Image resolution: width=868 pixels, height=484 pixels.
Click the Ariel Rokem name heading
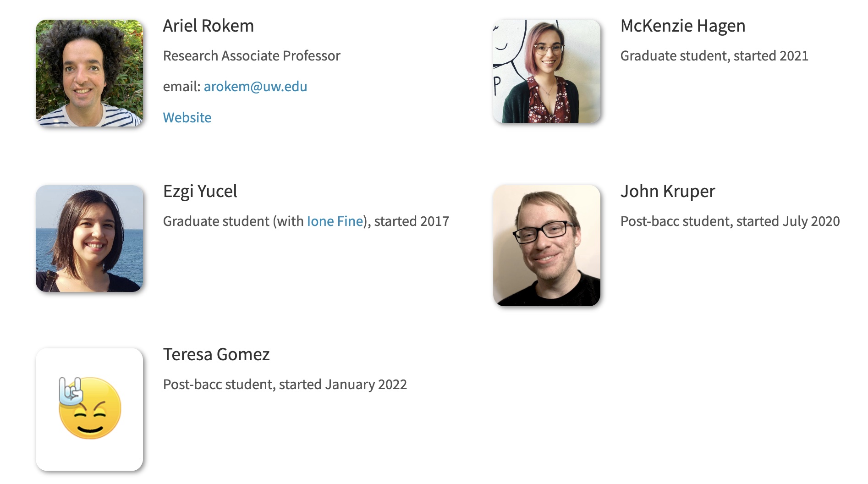pyautogui.click(x=208, y=26)
